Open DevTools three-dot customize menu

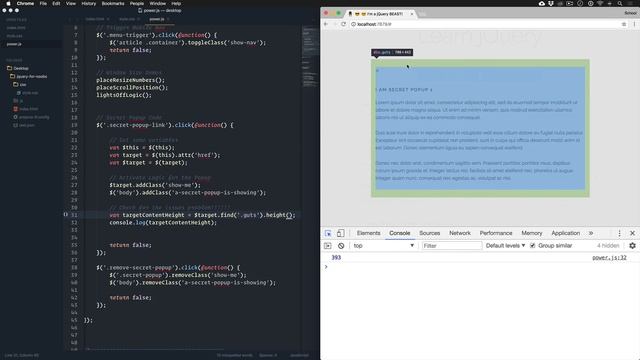pos(619,233)
